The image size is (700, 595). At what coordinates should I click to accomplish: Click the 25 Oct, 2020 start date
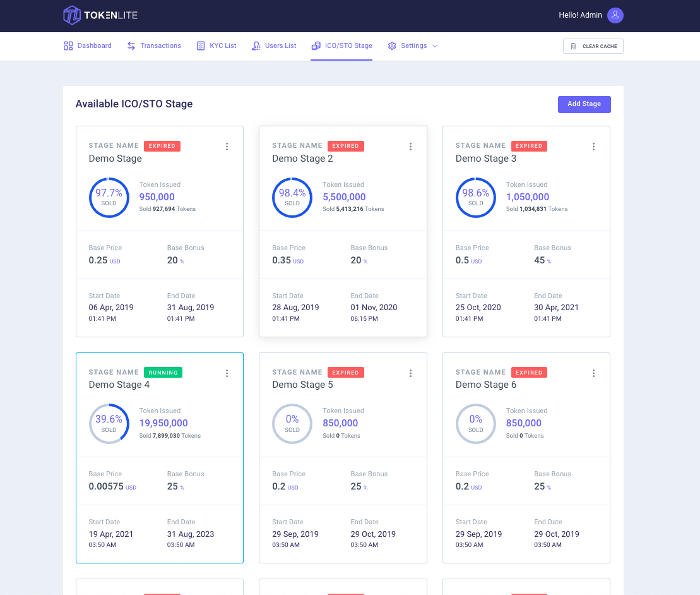478,308
